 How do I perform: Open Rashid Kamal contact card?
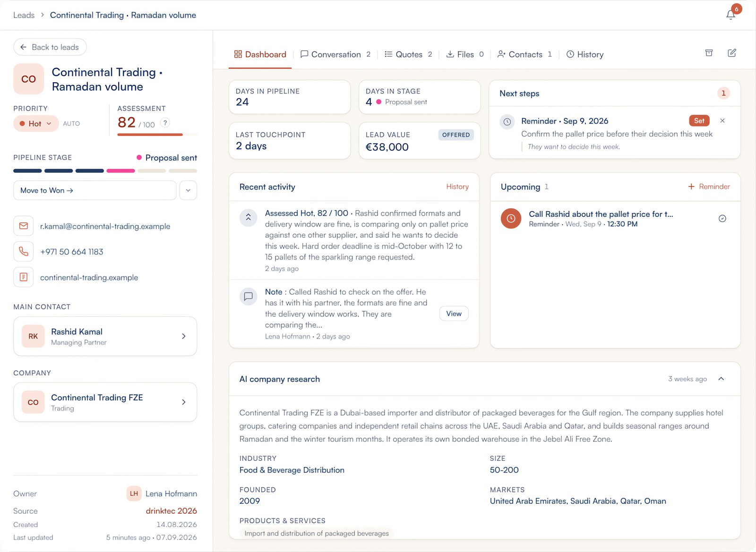[x=105, y=336]
